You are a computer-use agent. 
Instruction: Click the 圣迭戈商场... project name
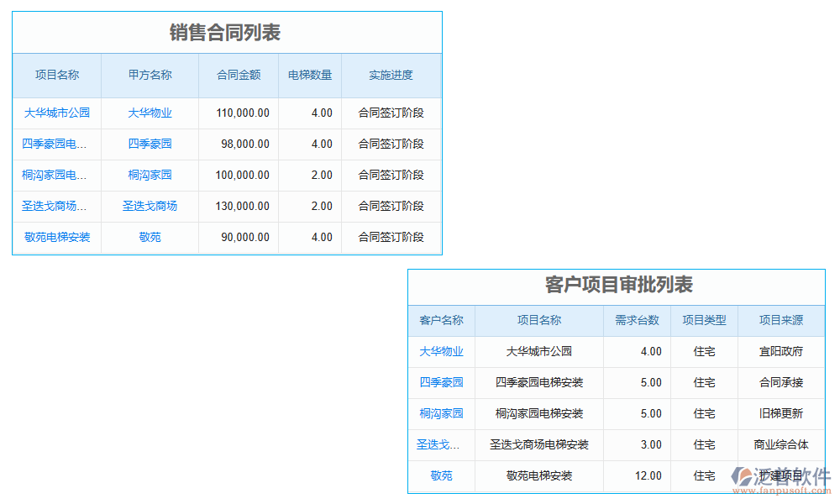coord(55,206)
